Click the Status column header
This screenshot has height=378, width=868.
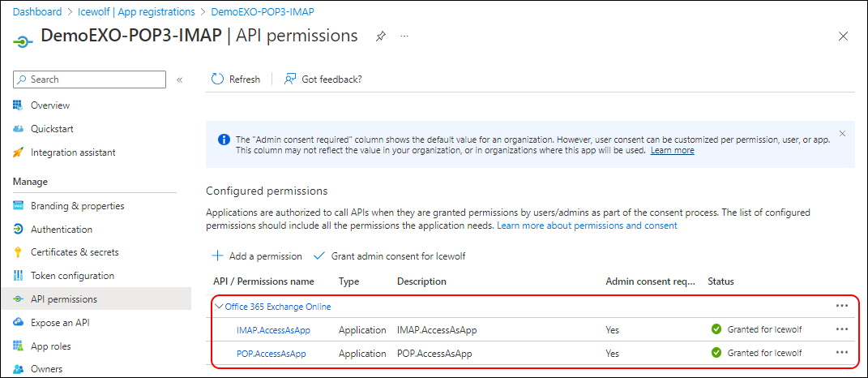(x=720, y=281)
